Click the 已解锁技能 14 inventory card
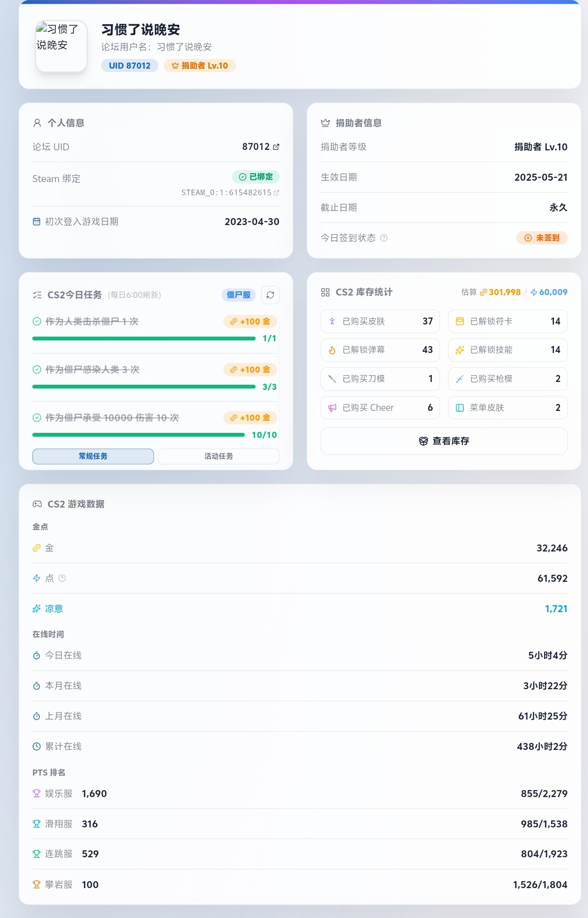 pyautogui.click(x=508, y=350)
